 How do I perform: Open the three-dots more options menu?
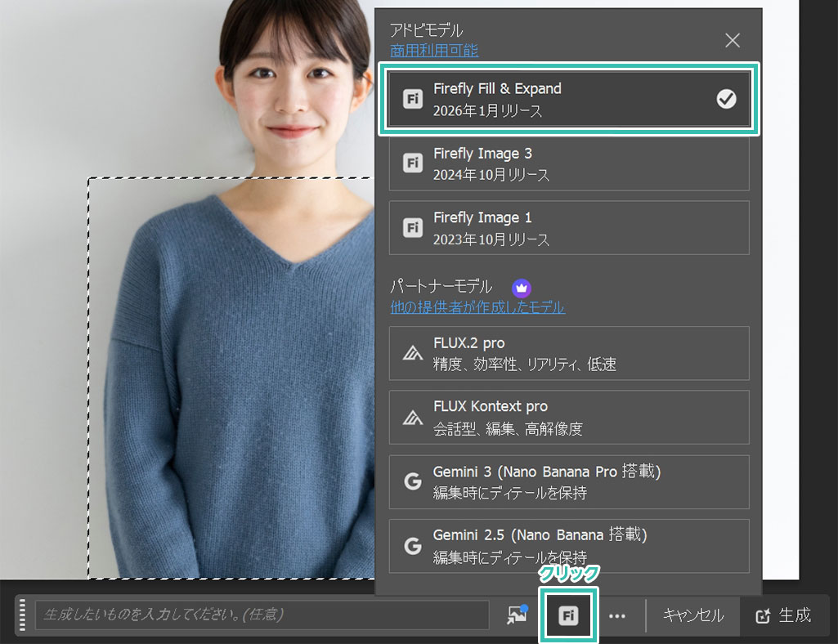[x=616, y=616]
